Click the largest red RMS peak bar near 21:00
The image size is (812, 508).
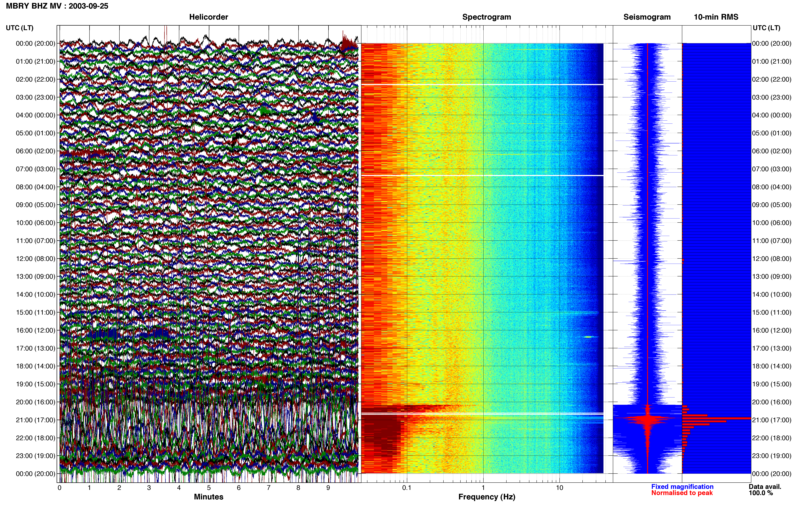[717, 418]
